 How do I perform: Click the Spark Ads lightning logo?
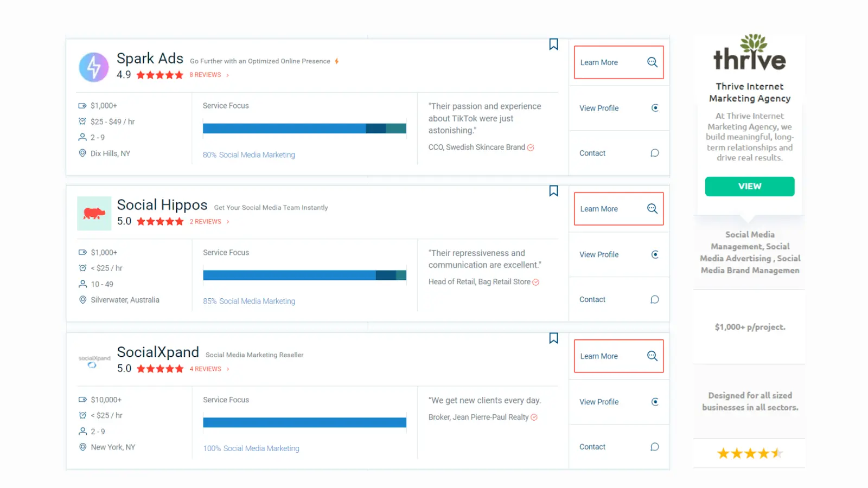[94, 67]
